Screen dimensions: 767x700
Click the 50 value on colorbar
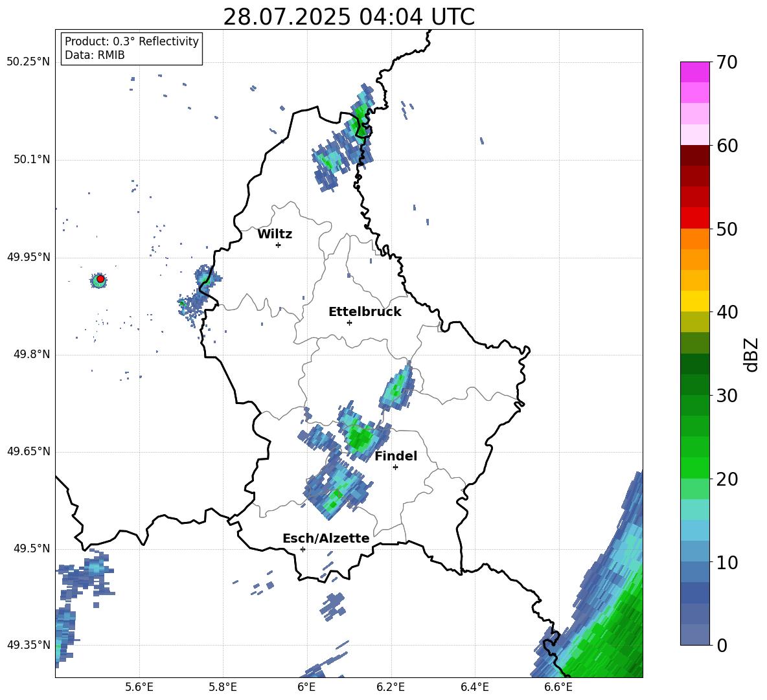coord(727,229)
